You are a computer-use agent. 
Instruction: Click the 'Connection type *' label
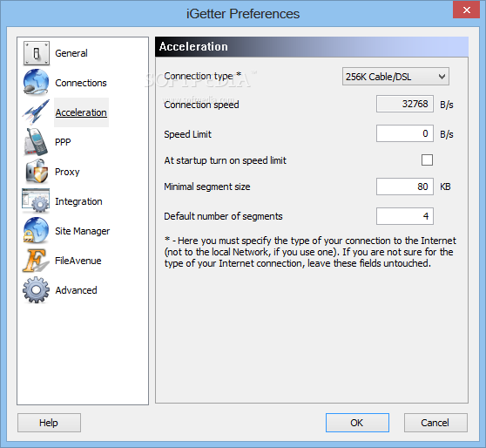(203, 76)
